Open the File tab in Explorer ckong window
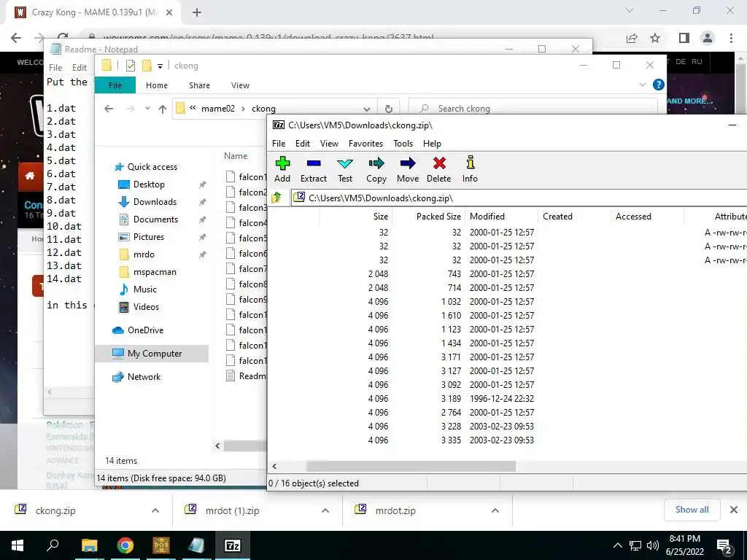The height and width of the screenshot is (560, 747). point(115,85)
